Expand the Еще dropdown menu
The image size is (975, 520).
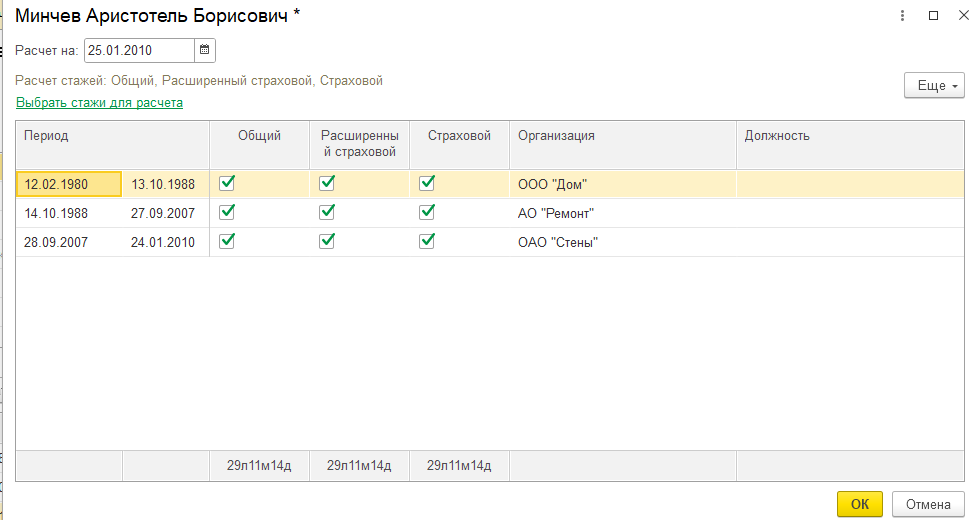pos(933,86)
